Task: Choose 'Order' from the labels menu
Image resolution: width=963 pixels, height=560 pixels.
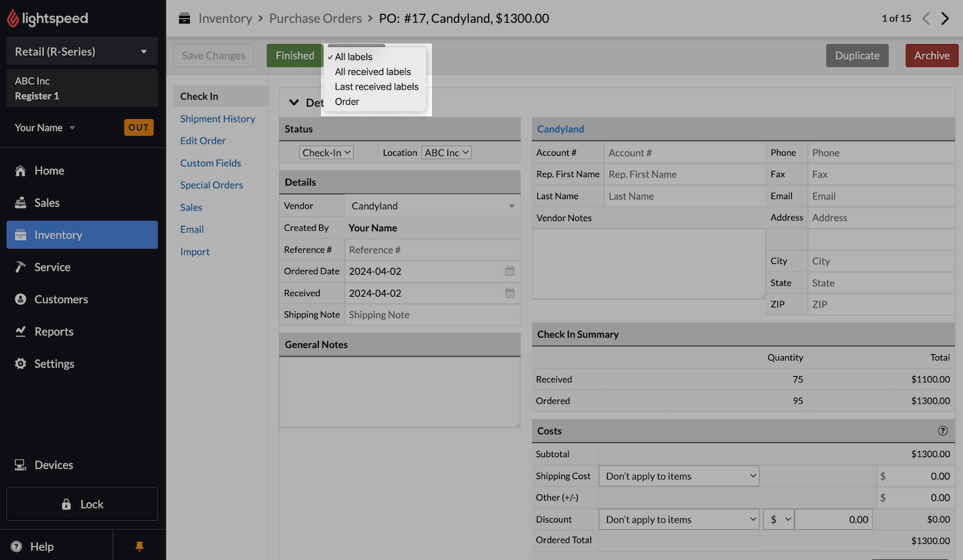Action: (x=347, y=102)
